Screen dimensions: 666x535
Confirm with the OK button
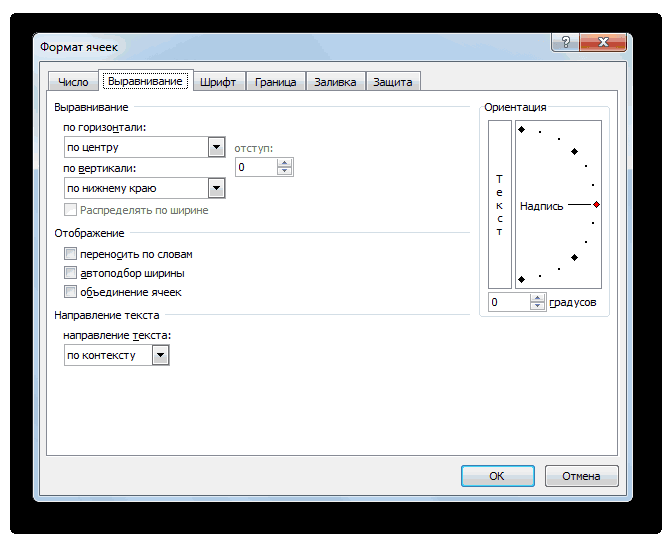(497, 476)
